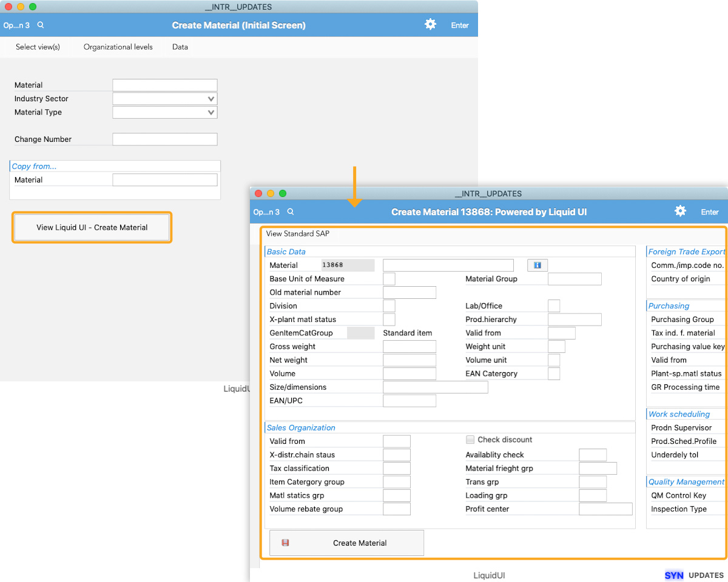Open settings gear in Liquid UI window
Screen dimensions: 728x582
[680, 211]
